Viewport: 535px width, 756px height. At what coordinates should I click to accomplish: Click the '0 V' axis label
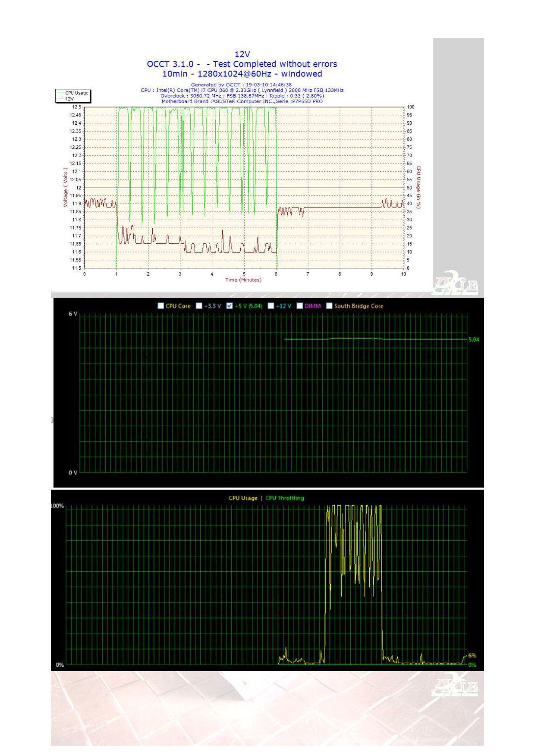coord(73,472)
